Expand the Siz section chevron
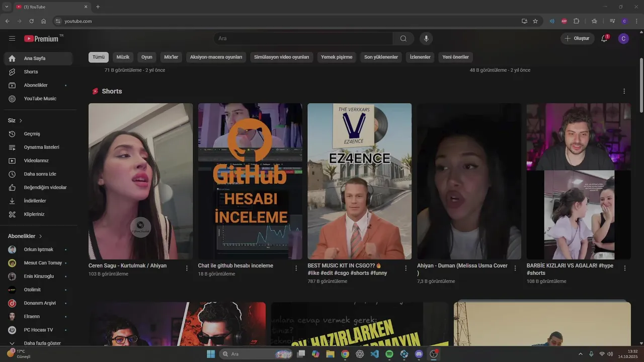 pyautogui.click(x=21, y=121)
